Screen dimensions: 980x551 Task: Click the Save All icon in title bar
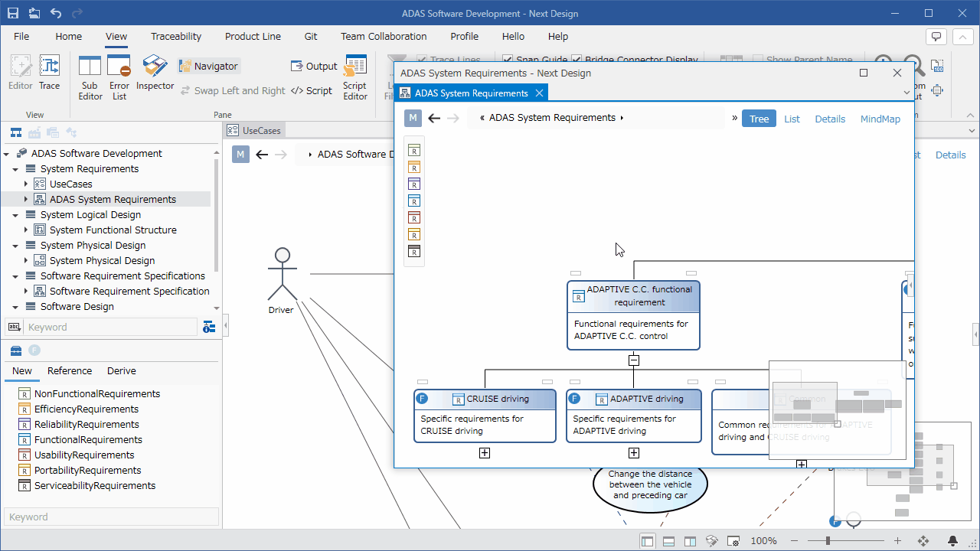[34, 13]
